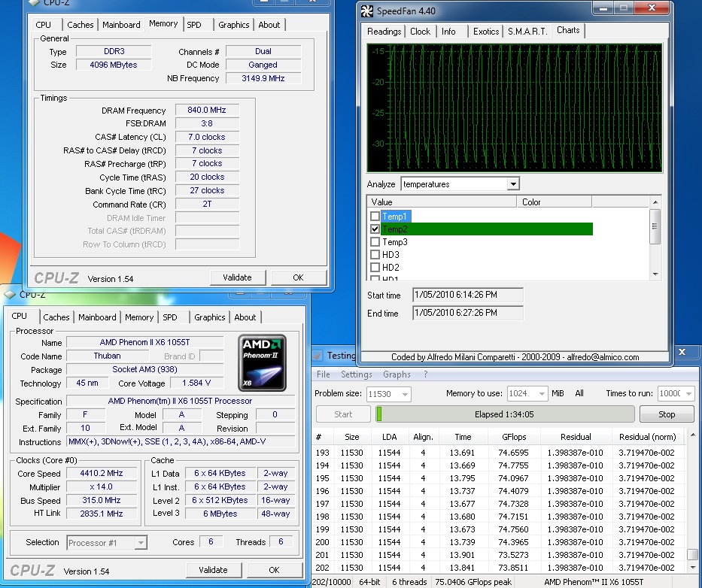Viewport: 702px width, 588px height.
Task: Open the Exotics tab in SpeedFan
Action: point(486,32)
